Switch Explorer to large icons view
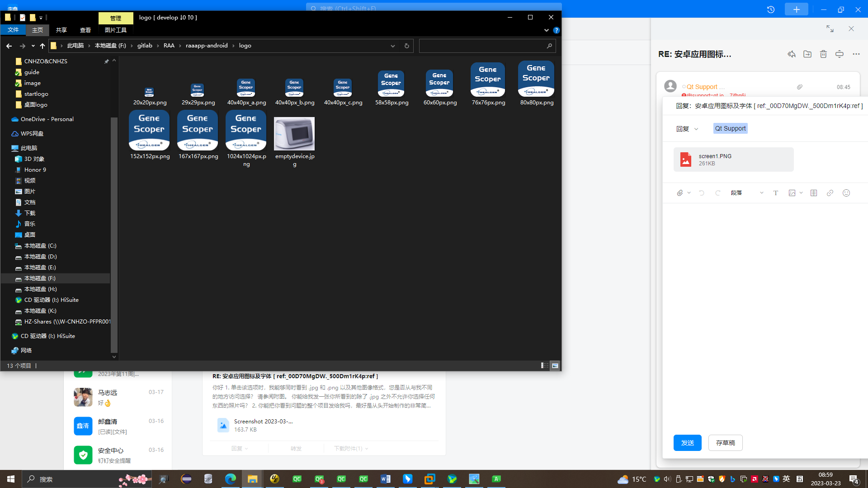 click(555, 366)
